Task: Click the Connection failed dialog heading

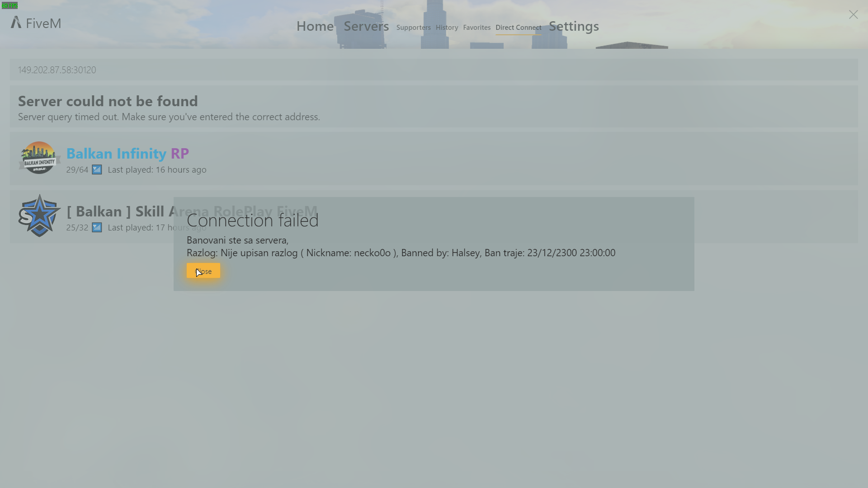Action: [252, 220]
